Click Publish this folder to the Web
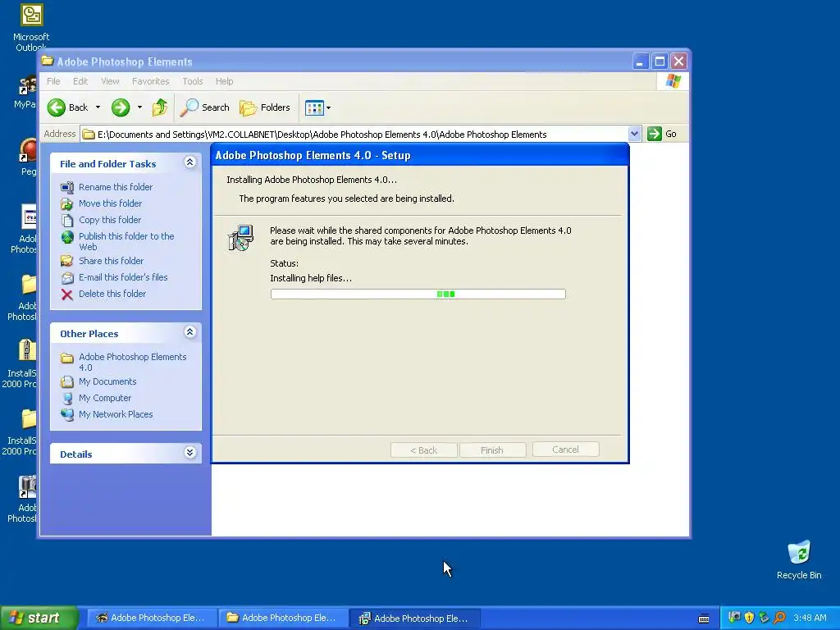840x630 pixels. pyautogui.click(x=126, y=242)
